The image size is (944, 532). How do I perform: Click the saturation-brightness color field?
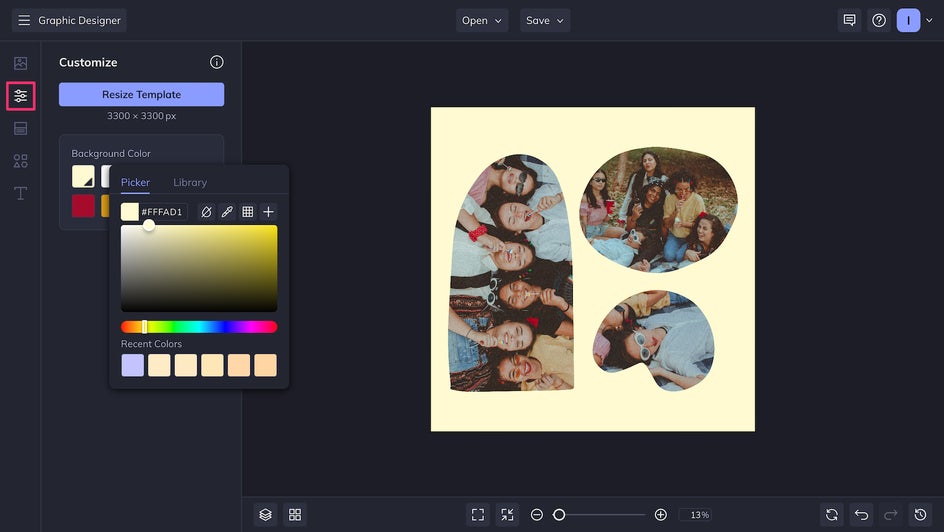pyautogui.click(x=199, y=268)
